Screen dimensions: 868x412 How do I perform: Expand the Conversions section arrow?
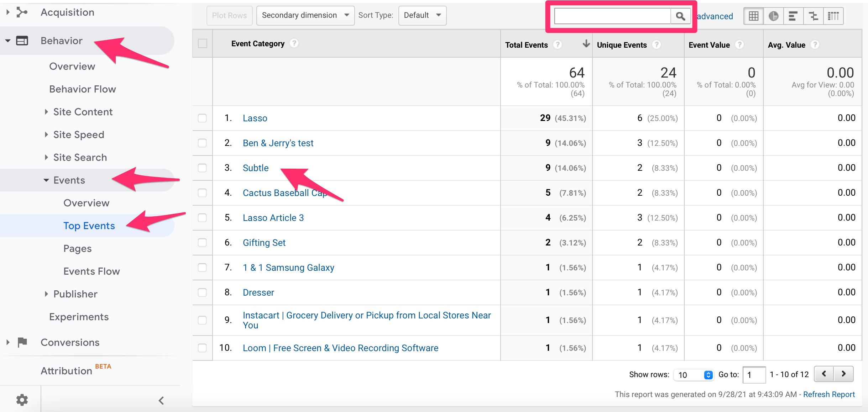pyautogui.click(x=8, y=342)
